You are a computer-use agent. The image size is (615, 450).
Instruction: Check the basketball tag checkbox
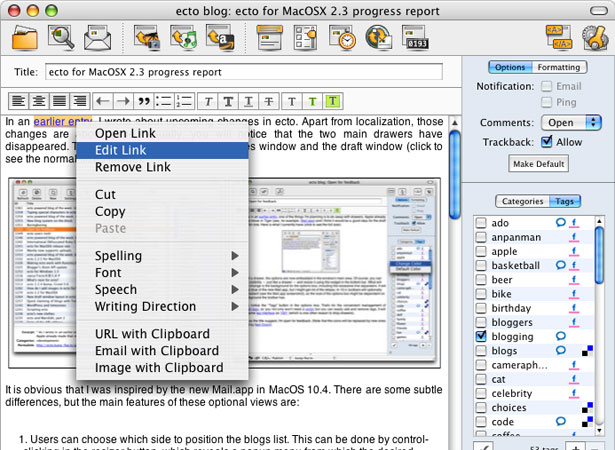pos(481,266)
